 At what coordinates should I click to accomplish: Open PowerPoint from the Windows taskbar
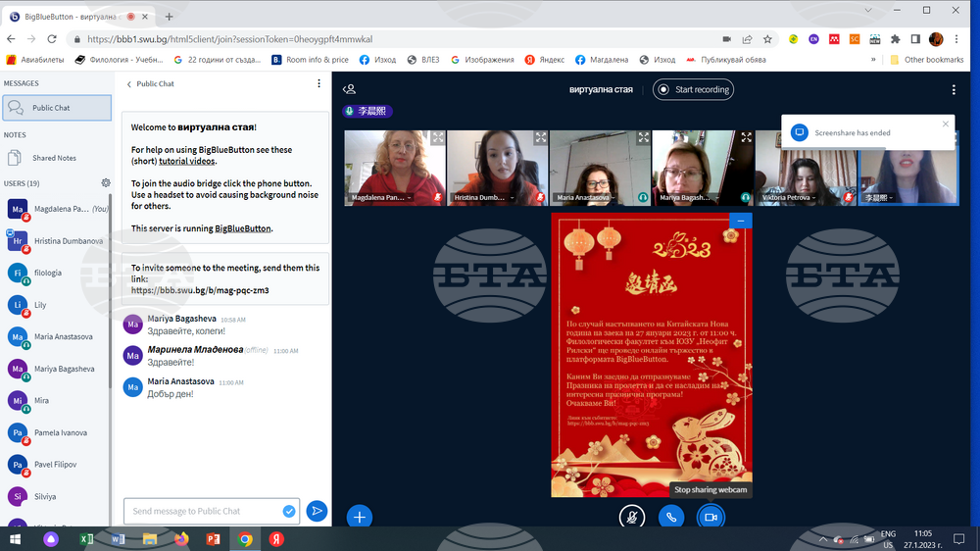(x=213, y=539)
